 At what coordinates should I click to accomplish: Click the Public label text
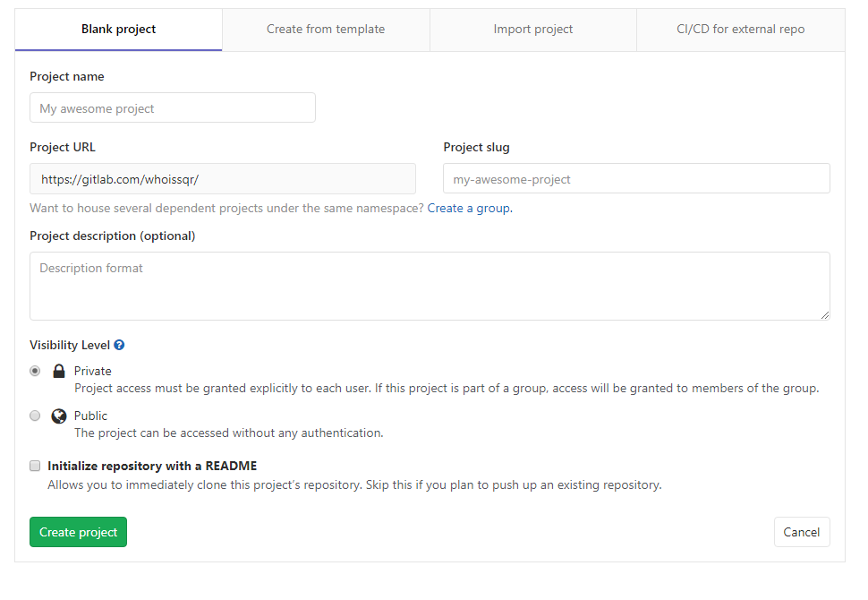pyautogui.click(x=90, y=416)
